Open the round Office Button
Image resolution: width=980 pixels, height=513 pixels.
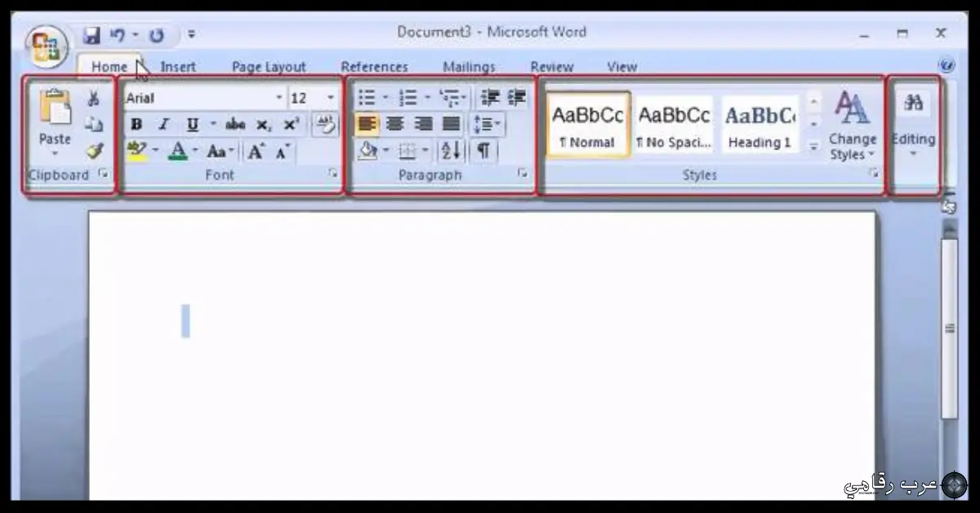[45, 47]
